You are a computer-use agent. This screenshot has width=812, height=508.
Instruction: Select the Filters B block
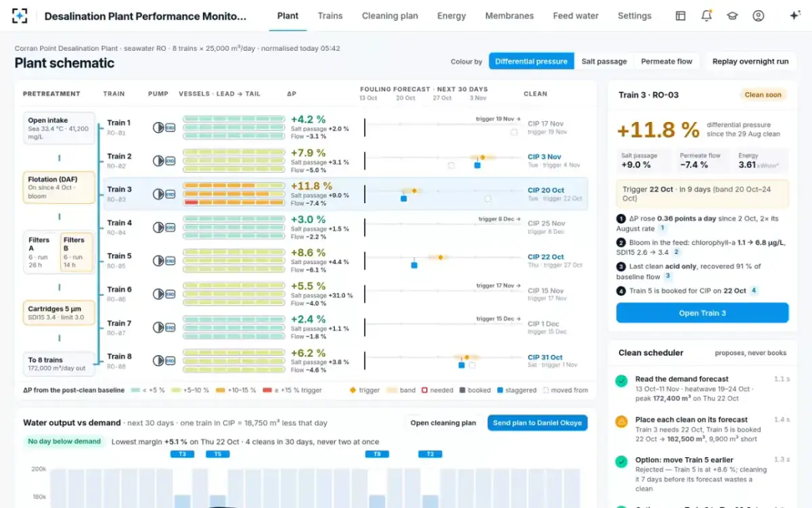77,252
